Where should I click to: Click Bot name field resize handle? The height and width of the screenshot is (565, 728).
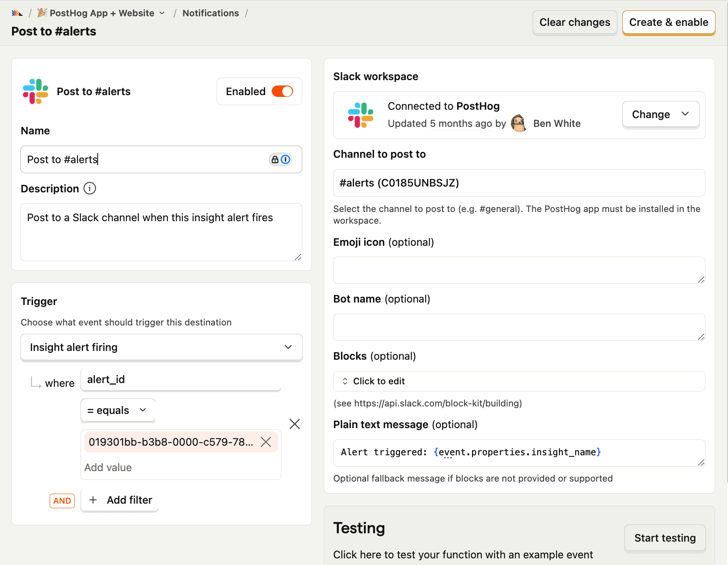(701, 337)
